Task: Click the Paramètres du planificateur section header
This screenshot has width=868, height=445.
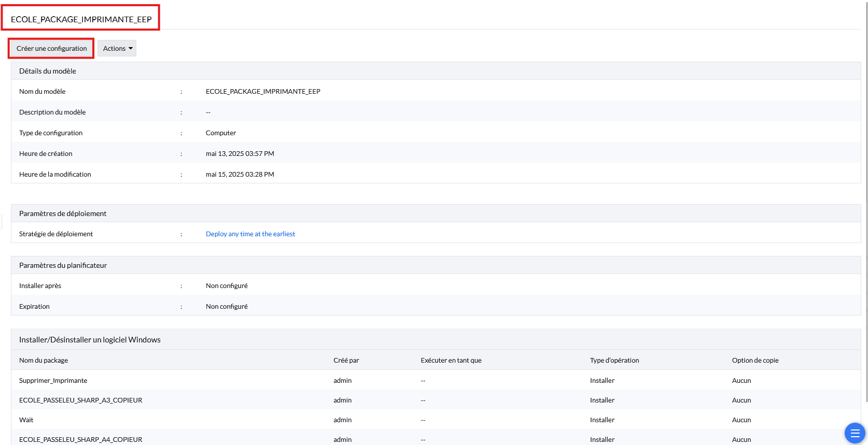Action: click(436, 265)
